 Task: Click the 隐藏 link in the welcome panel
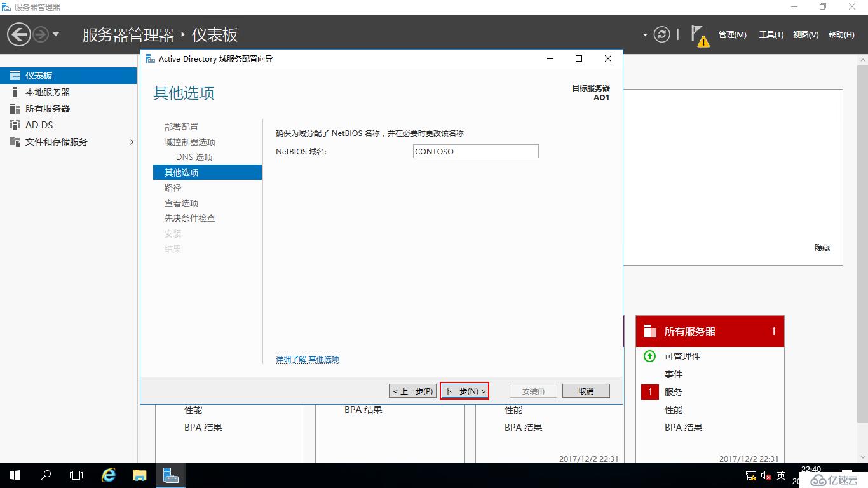pyautogui.click(x=822, y=248)
